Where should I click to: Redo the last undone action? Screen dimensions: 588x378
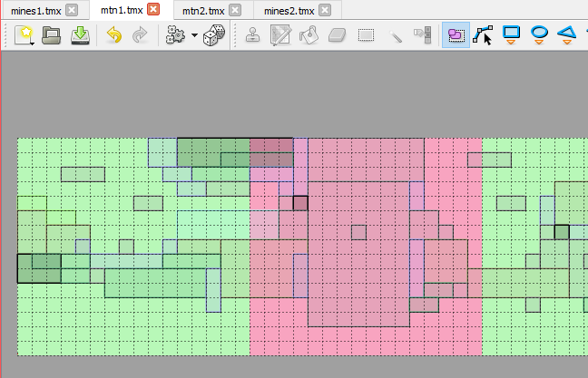[x=140, y=35]
